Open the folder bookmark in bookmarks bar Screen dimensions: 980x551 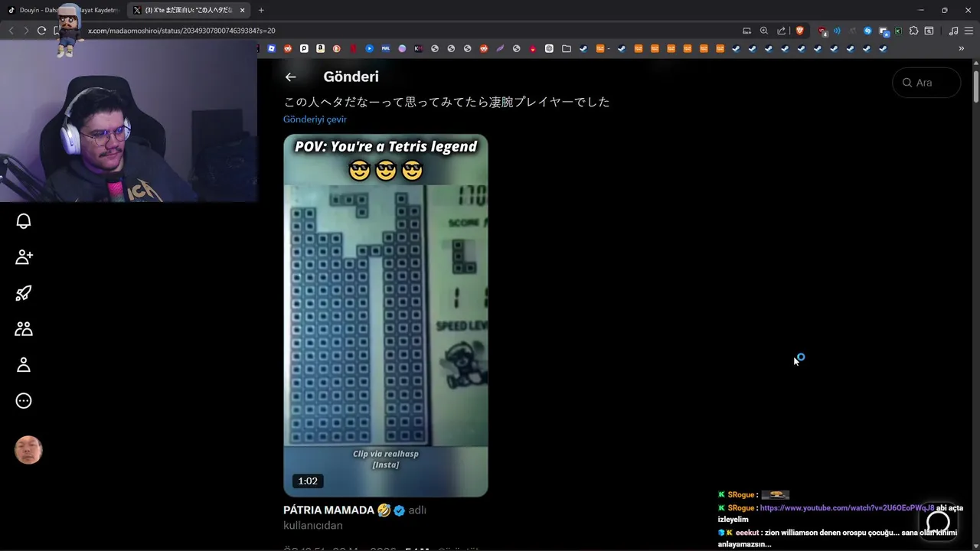coord(567,48)
